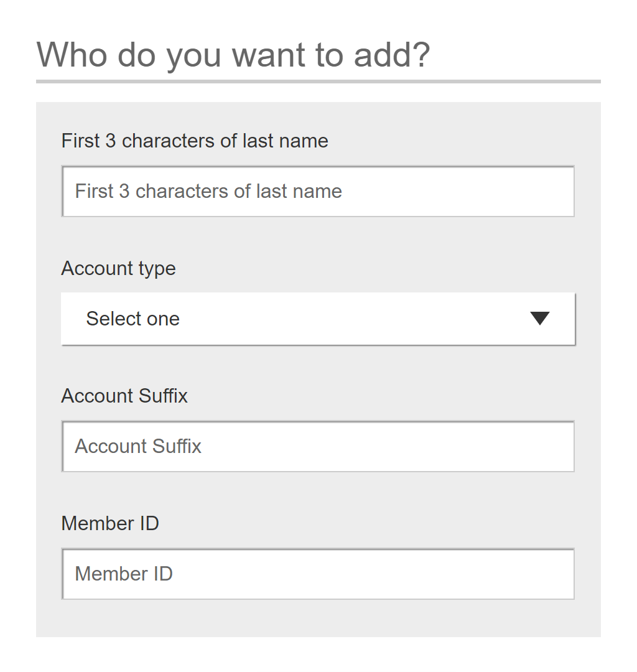Click the right end of the last name field
Image resolution: width=637 pixels, height=672 pixels.
(557, 191)
